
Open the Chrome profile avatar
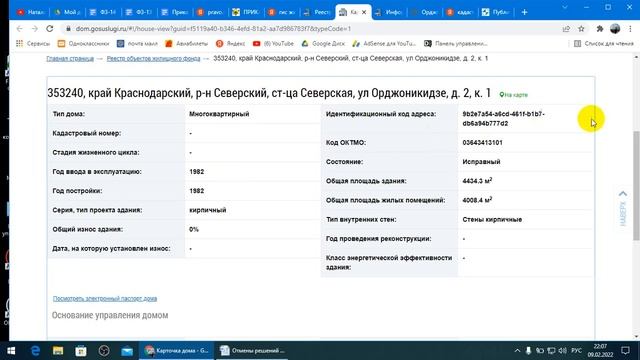[x=615, y=29]
